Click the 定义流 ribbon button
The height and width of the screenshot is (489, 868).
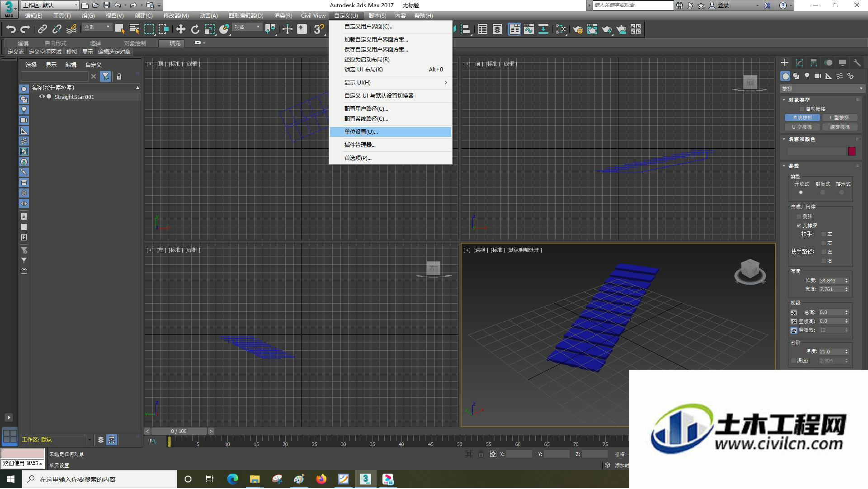click(16, 52)
